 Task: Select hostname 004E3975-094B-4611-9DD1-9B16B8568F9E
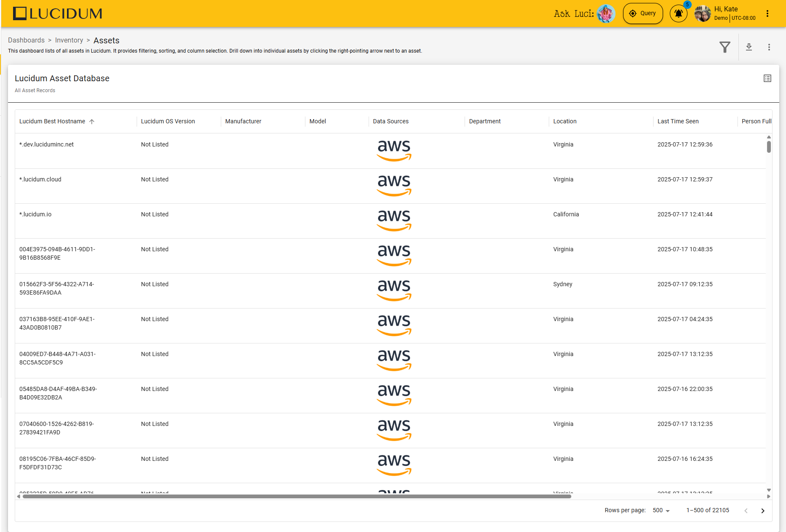[x=57, y=253]
